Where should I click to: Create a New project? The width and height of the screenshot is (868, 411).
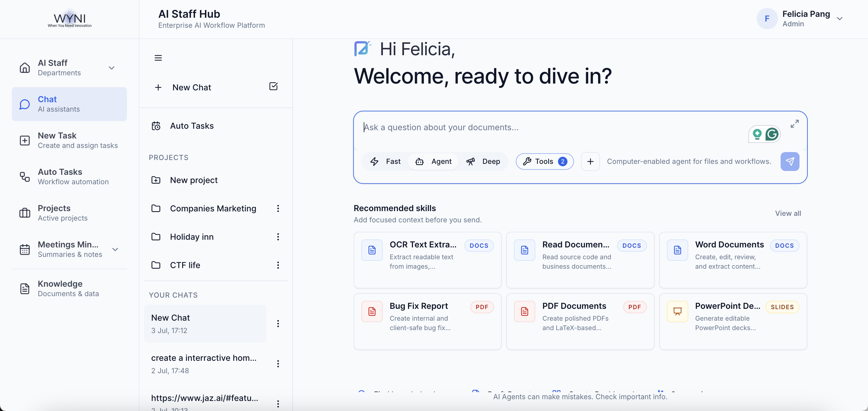216,180
